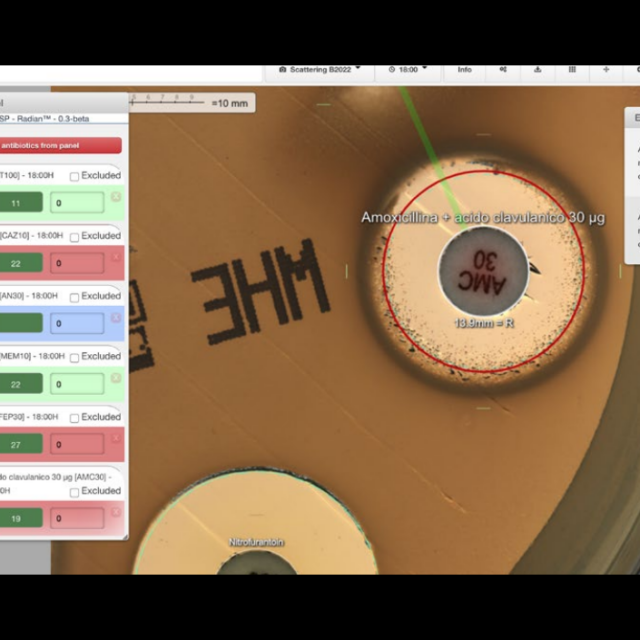Check Excluded for the T100 18:00H row
This screenshot has height=640, width=640.
[74, 176]
